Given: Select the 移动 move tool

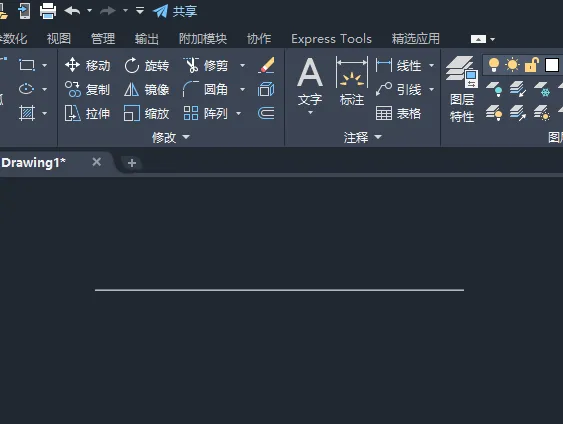Looking at the screenshot, I should coord(88,65).
